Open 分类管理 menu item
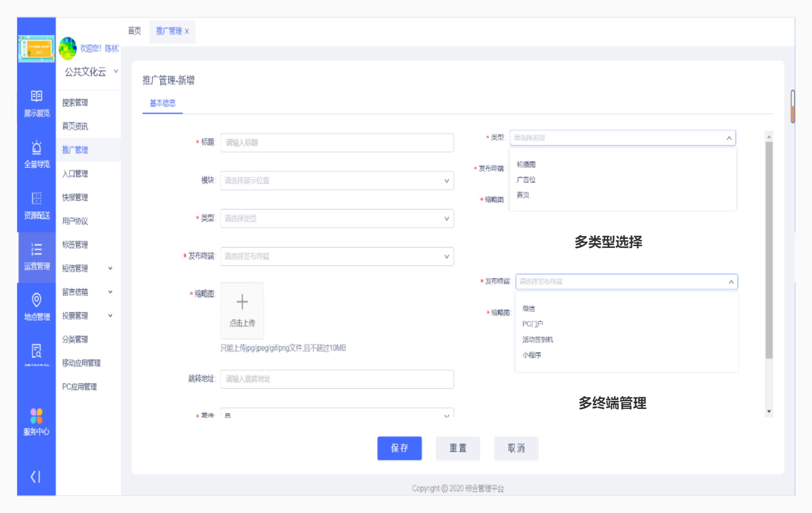Screen dimensions: 812x513 pos(75,339)
